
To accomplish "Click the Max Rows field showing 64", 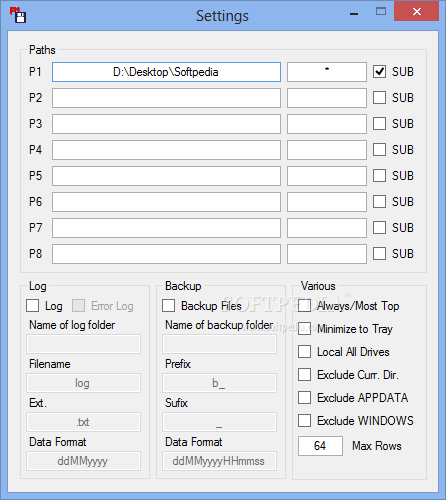I will pyautogui.click(x=320, y=446).
